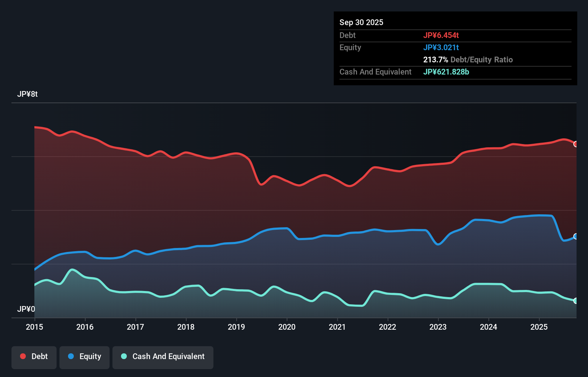Viewport: 588px width, 377px height.
Task: Open details for the Debt/Equity Ratio row
Action: click(x=468, y=59)
